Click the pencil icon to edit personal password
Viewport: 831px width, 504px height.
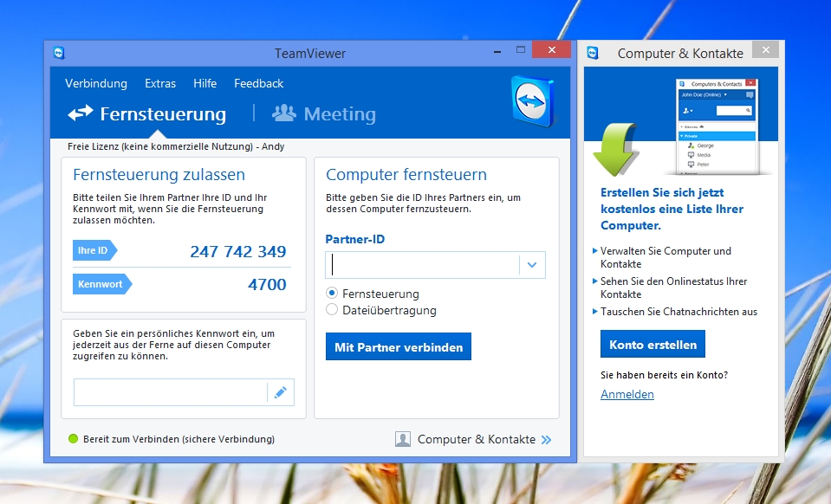281,392
